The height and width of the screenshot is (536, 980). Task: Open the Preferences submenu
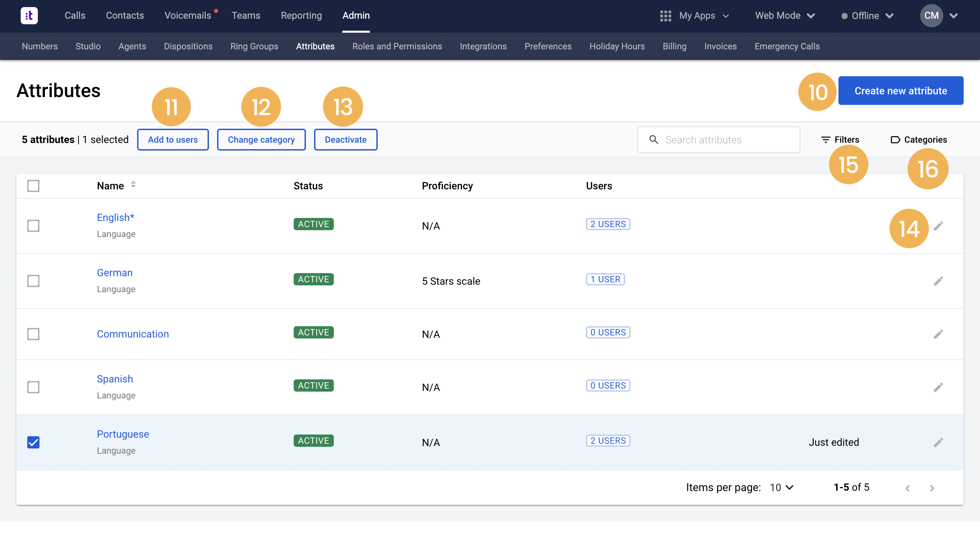coord(548,46)
